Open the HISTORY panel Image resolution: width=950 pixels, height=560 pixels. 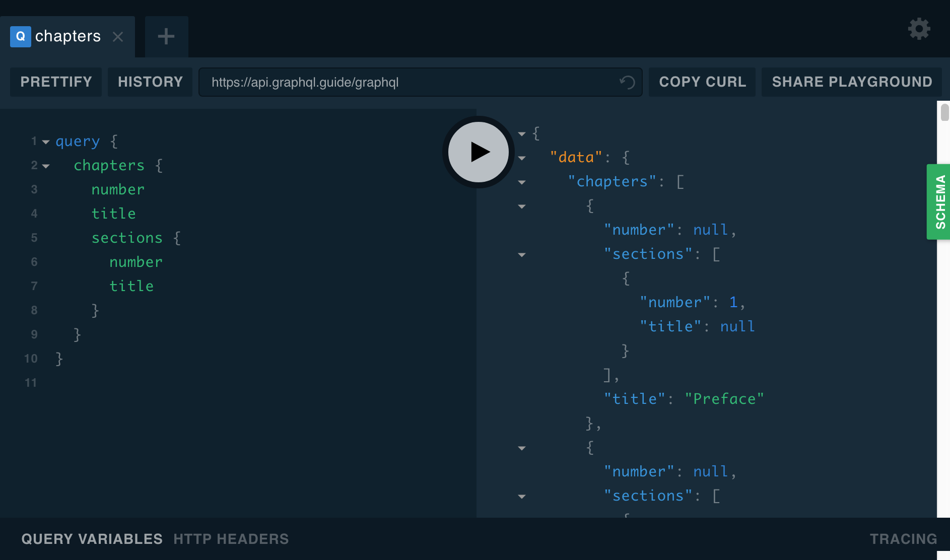[x=150, y=82]
